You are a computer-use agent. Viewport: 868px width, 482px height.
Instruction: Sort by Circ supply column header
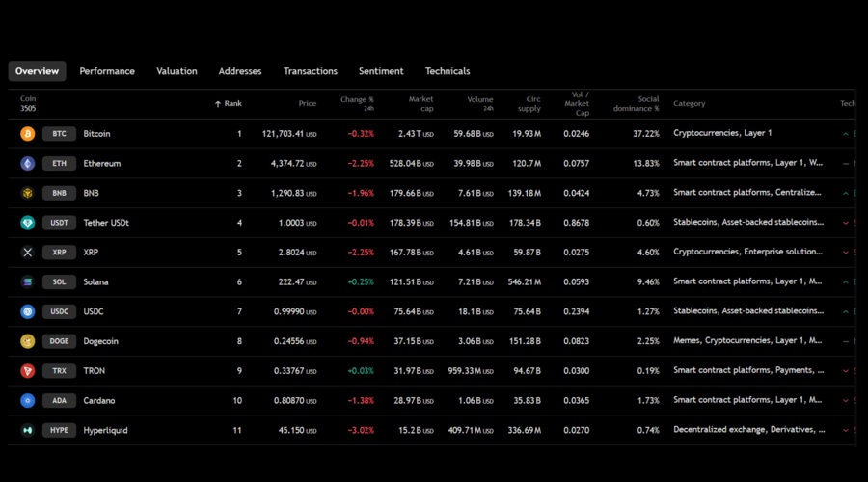529,103
